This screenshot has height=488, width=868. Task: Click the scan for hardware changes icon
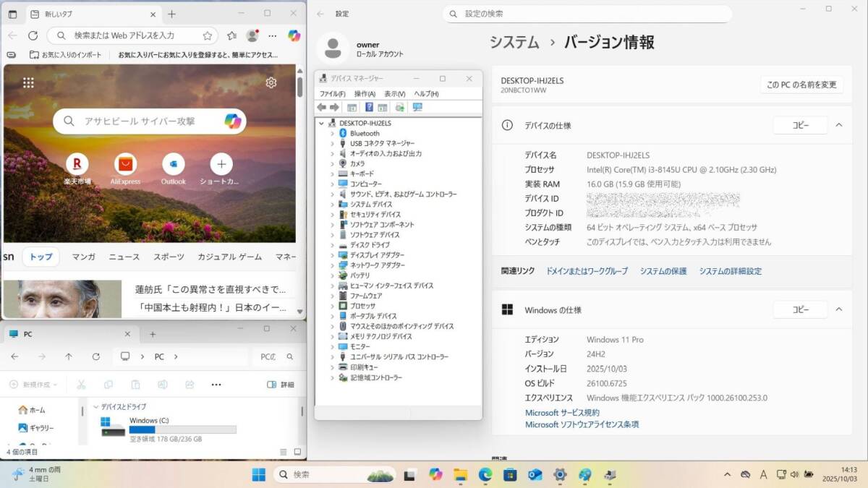417,108
